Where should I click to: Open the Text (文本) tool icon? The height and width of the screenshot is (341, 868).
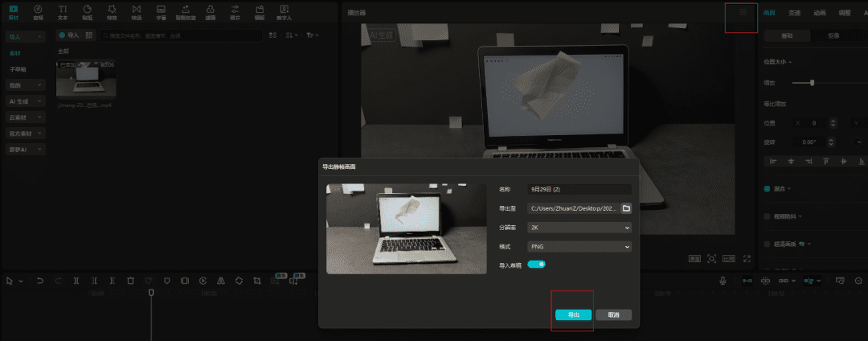(x=63, y=11)
